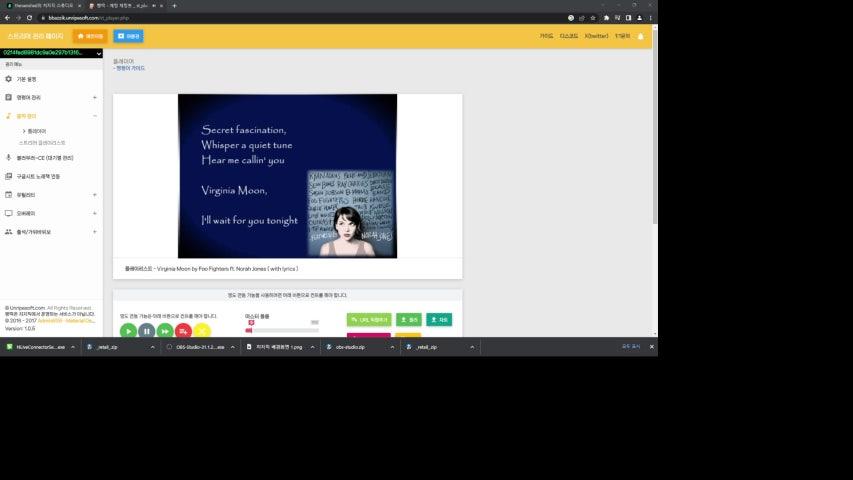Click the green URL button with link icon
Viewport: 853px width, 480px height.
tap(369, 319)
